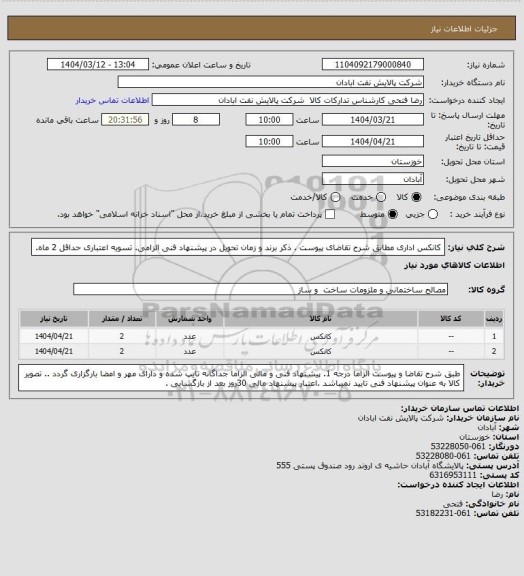Click the quantity 2 in row 2
Screen dimensions: 524x576
[122, 351]
